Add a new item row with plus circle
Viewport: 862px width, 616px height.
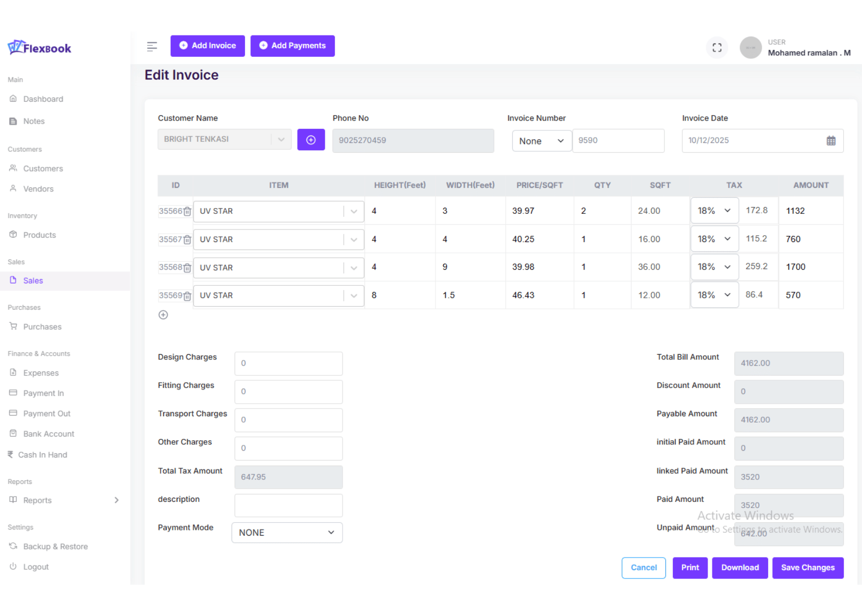[x=163, y=315]
